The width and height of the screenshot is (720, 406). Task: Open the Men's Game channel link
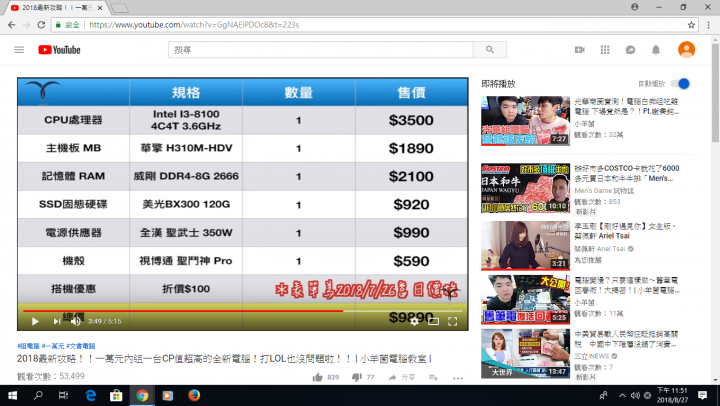click(x=604, y=191)
